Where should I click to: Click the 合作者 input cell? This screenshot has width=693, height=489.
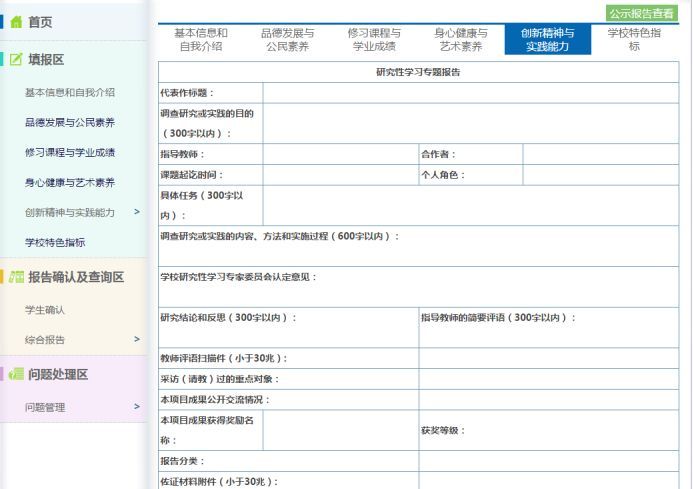pos(600,155)
